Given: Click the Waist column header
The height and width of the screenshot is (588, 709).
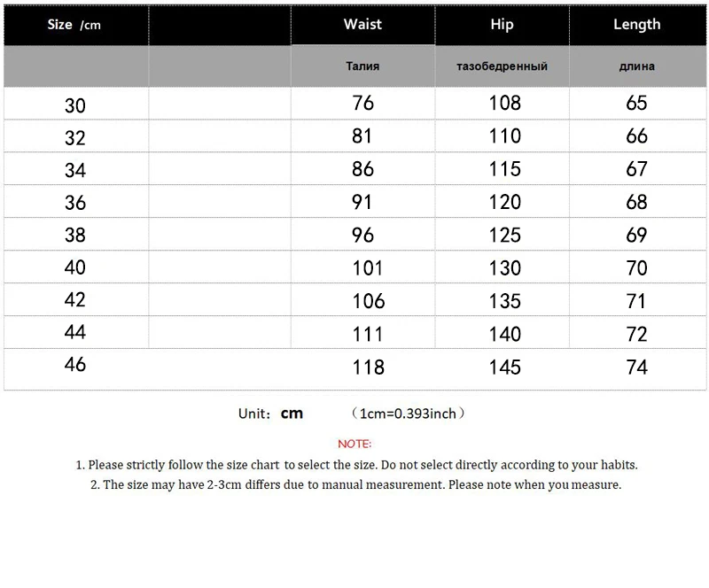Looking at the screenshot, I should tap(362, 24).
